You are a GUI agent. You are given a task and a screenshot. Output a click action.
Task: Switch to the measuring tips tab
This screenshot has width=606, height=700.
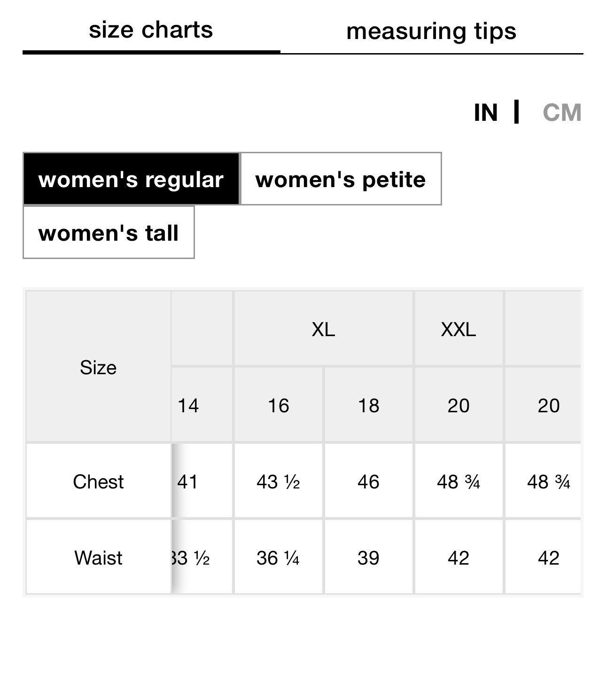tap(431, 32)
